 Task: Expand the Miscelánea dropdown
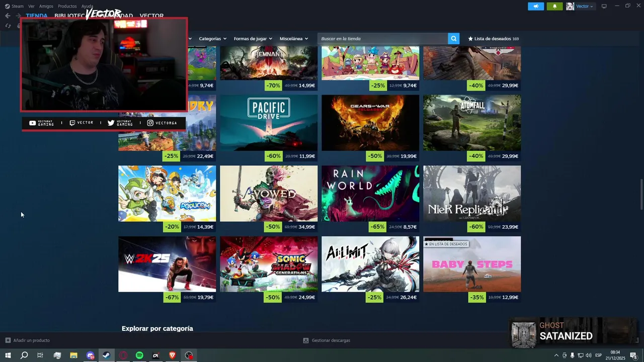tap(294, 39)
